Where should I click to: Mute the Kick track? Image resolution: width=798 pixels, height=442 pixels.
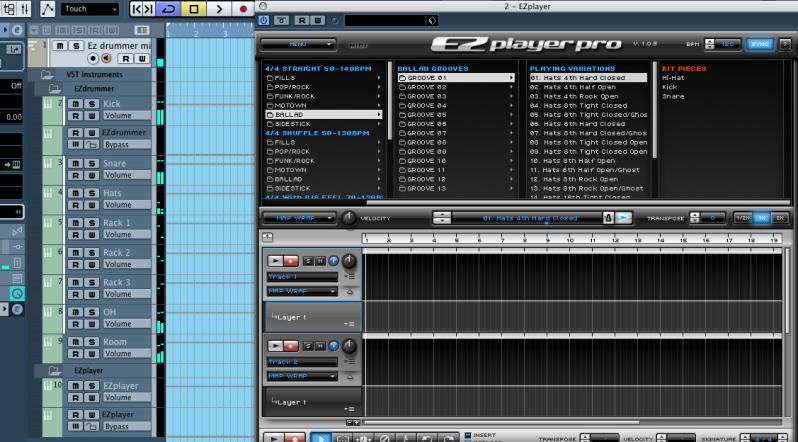(75, 104)
